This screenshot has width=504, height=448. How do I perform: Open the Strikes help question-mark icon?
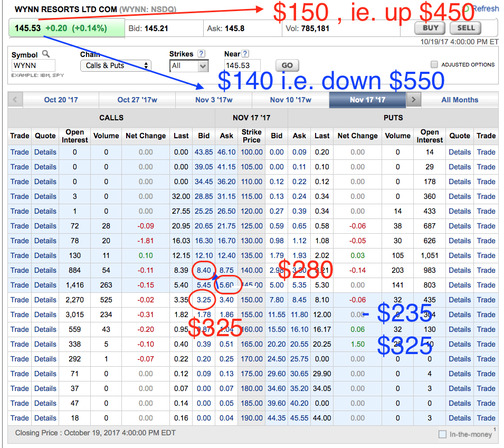pyautogui.click(x=201, y=54)
